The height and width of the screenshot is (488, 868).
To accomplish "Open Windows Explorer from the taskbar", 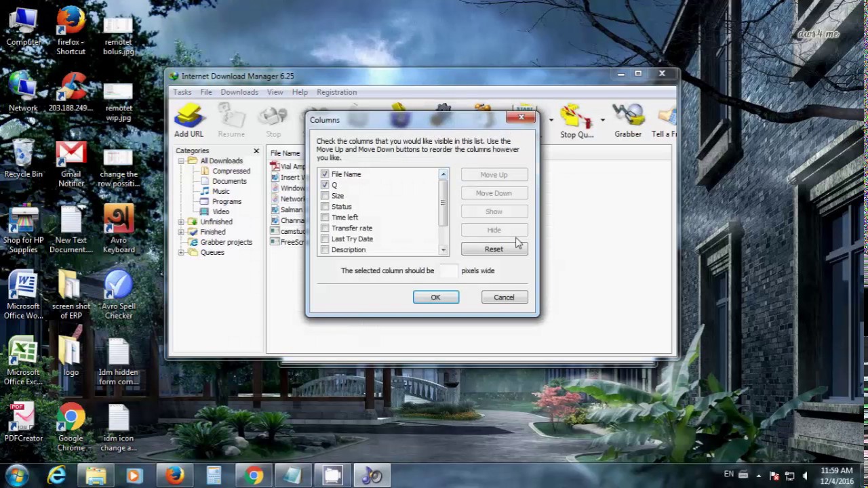I will point(96,476).
